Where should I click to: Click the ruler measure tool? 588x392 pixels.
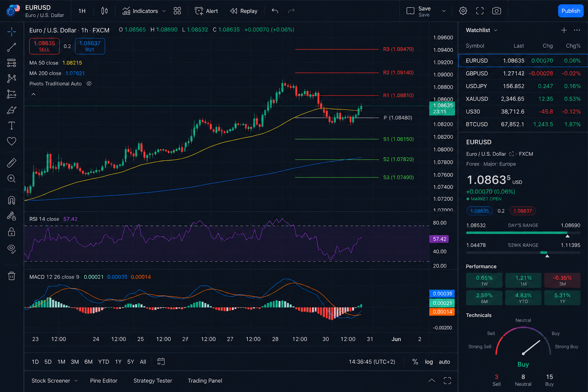click(x=11, y=163)
